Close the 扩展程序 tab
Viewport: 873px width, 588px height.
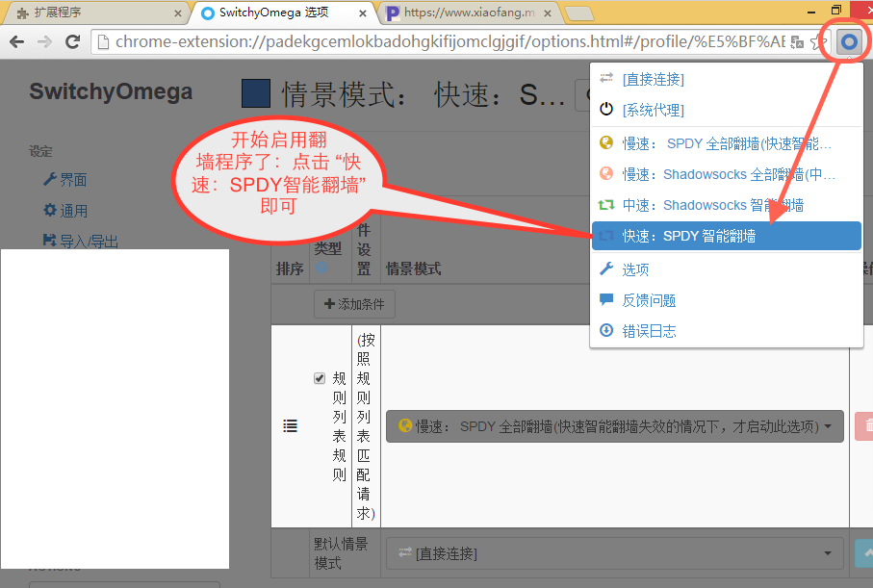178,13
